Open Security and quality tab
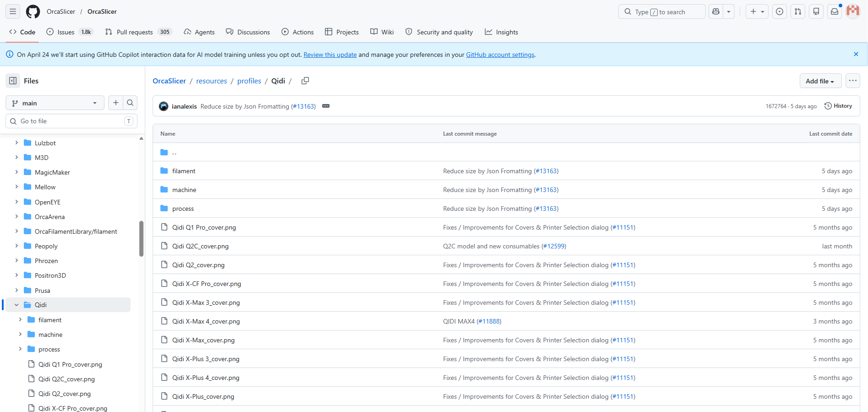The height and width of the screenshot is (412, 868). click(439, 32)
